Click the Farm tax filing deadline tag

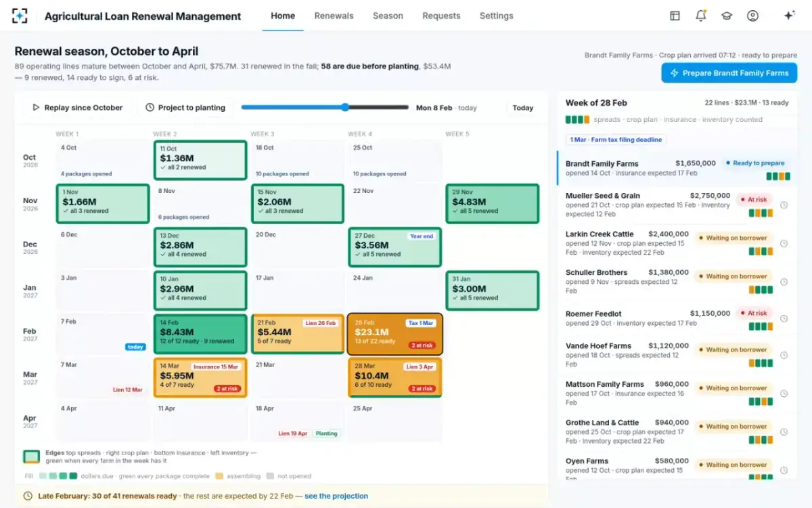point(616,140)
